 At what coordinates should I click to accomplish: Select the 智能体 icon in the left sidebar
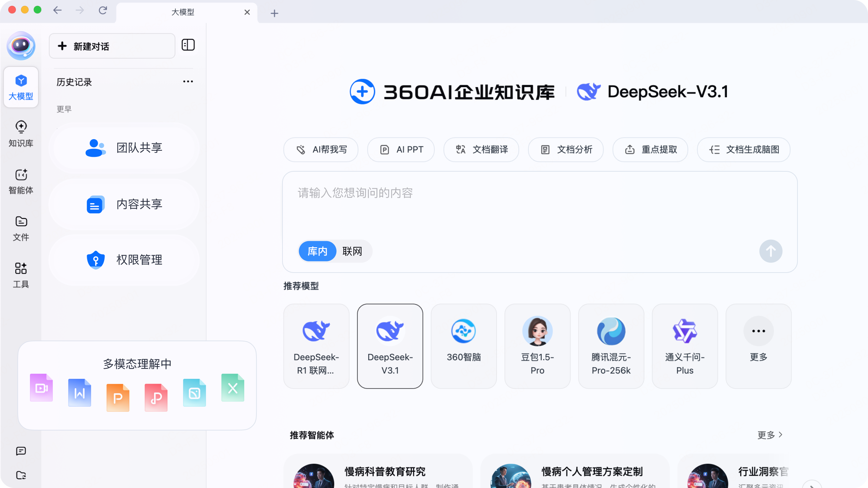pyautogui.click(x=21, y=181)
